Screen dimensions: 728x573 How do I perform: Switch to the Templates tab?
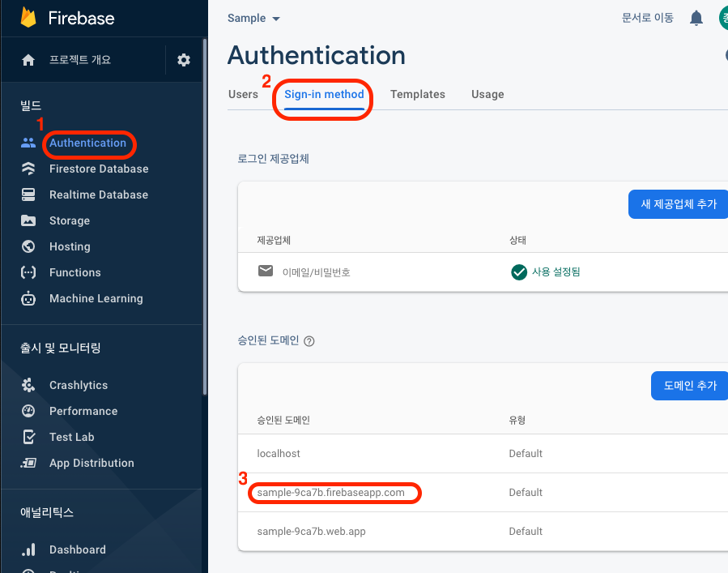(x=417, y=94)
